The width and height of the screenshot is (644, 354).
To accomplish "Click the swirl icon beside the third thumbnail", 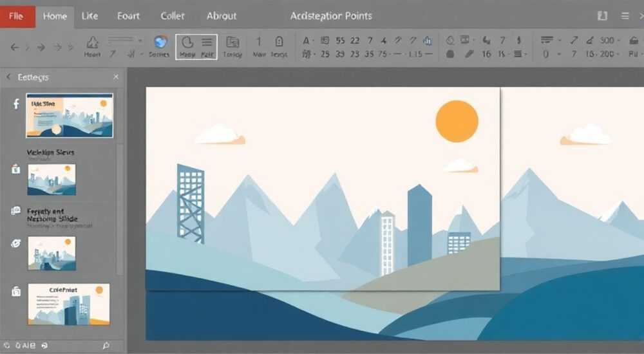I will click(x=15, y=243).
